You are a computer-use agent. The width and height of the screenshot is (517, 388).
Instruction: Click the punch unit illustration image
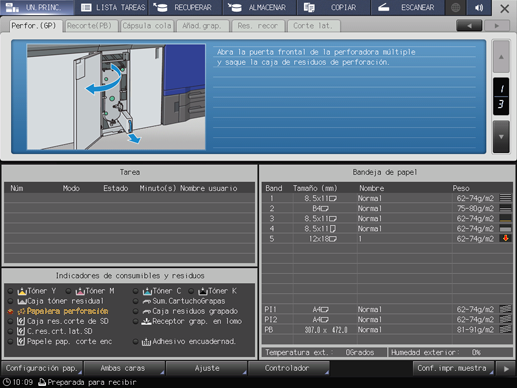tap(116, 97)
